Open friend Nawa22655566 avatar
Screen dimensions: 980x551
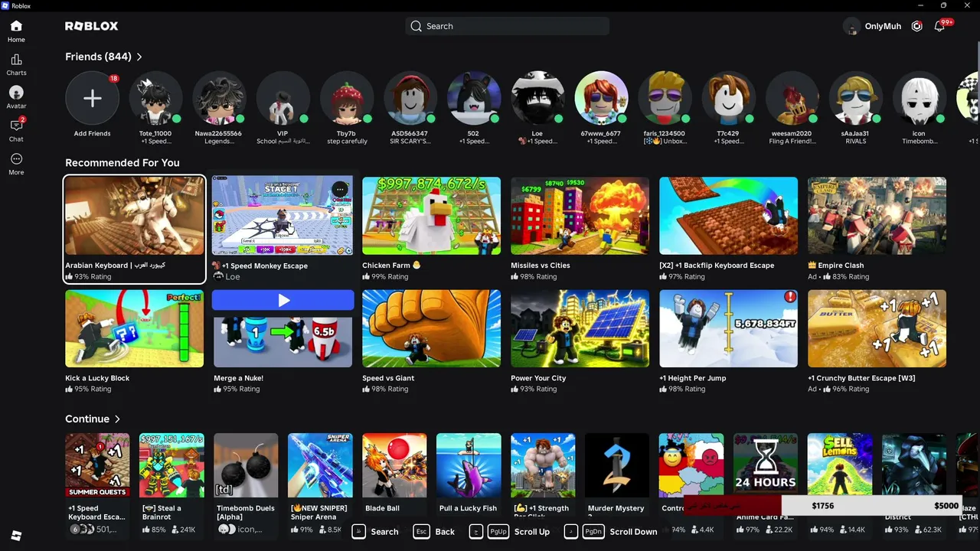pyautogui.click(x=219, y=98)
